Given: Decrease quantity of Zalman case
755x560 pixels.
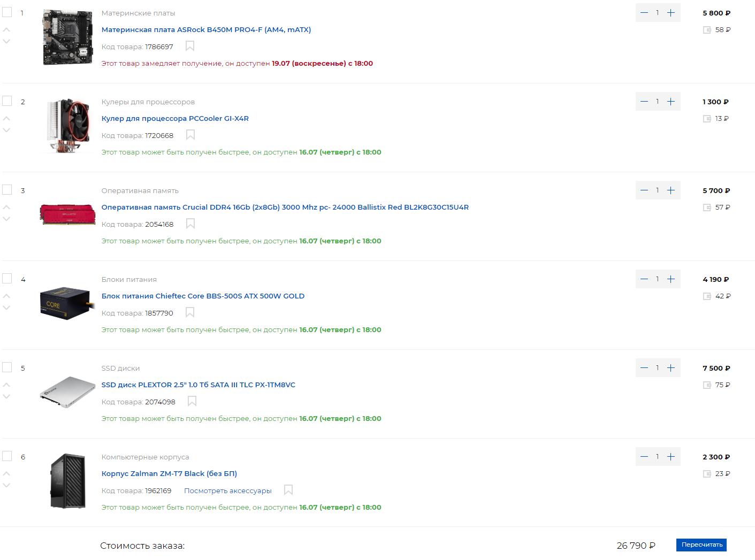Looking at the screenshot, I should tap(644, 456).
